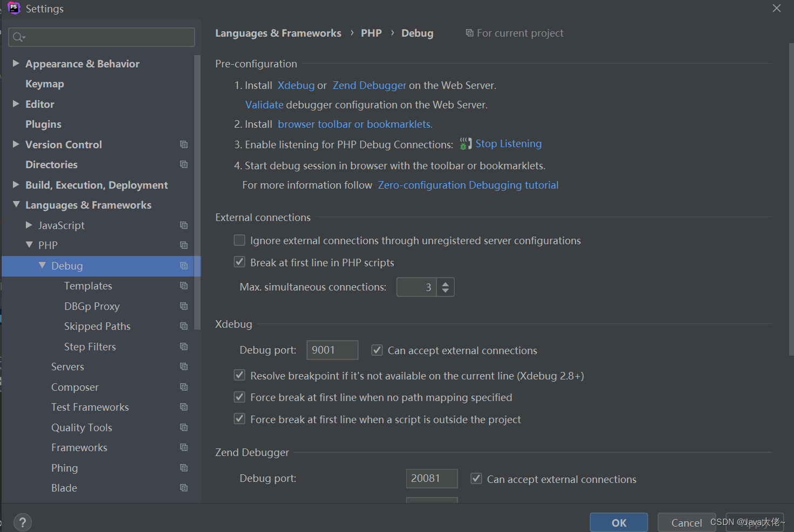This screenshot has height=532, width=794.
Task: Select Servers in the settings sidebar
Action: [67, 367]
